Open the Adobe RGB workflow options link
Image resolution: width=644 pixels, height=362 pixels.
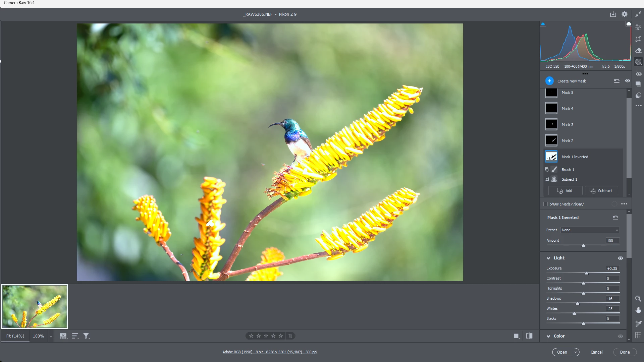(270, 352)
